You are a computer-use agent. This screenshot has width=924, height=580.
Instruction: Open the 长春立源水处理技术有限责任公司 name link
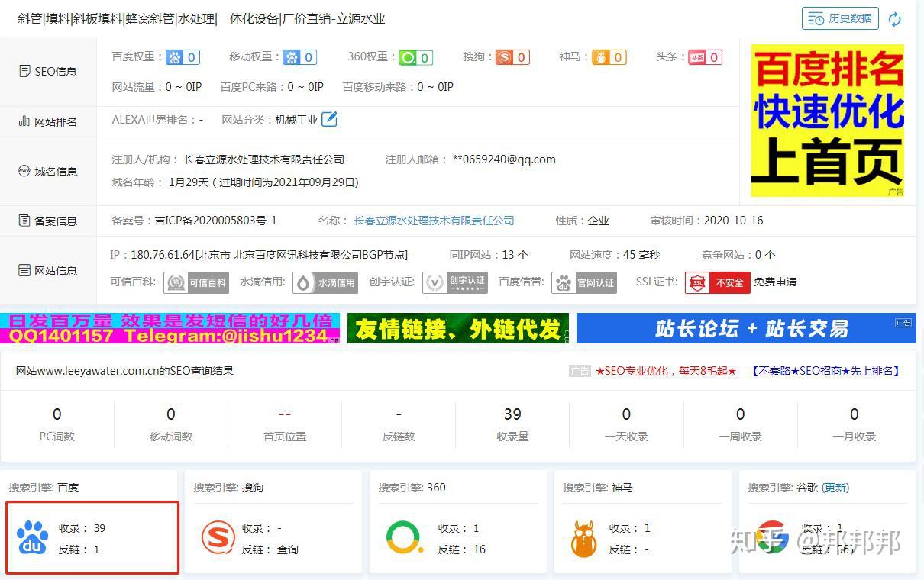[x=434, y=221]
